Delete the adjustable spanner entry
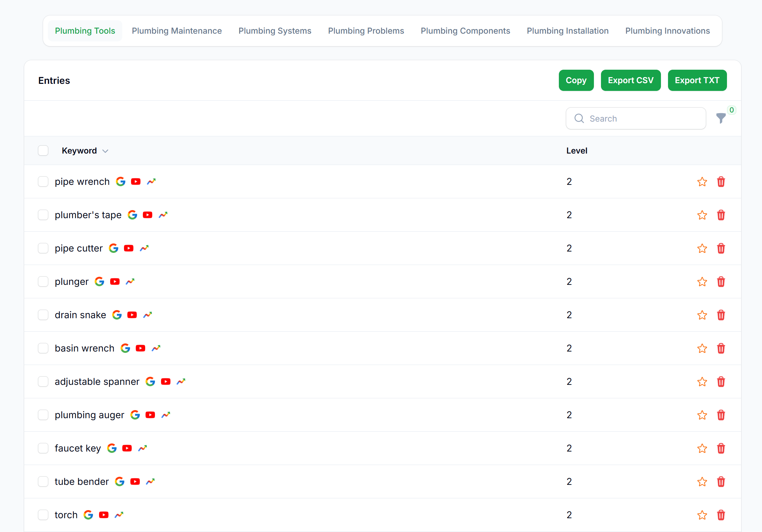The image size is (762, 532). [721, 382]
